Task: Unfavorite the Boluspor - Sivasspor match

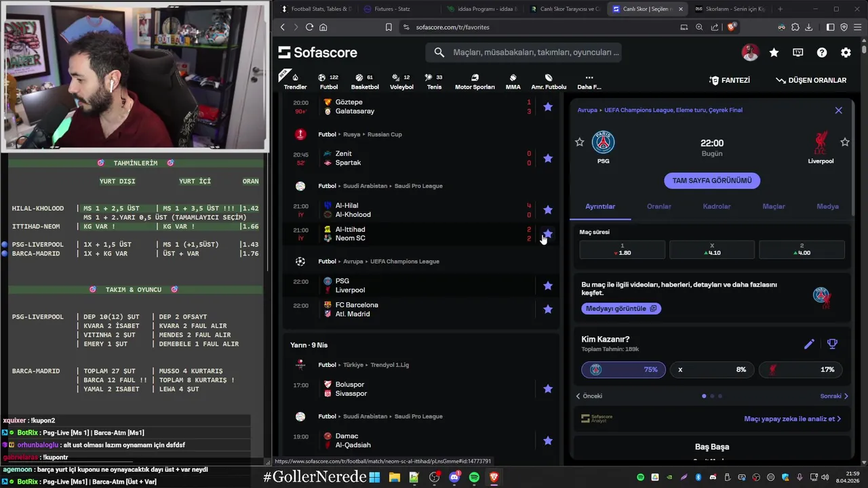Action: 548,389
